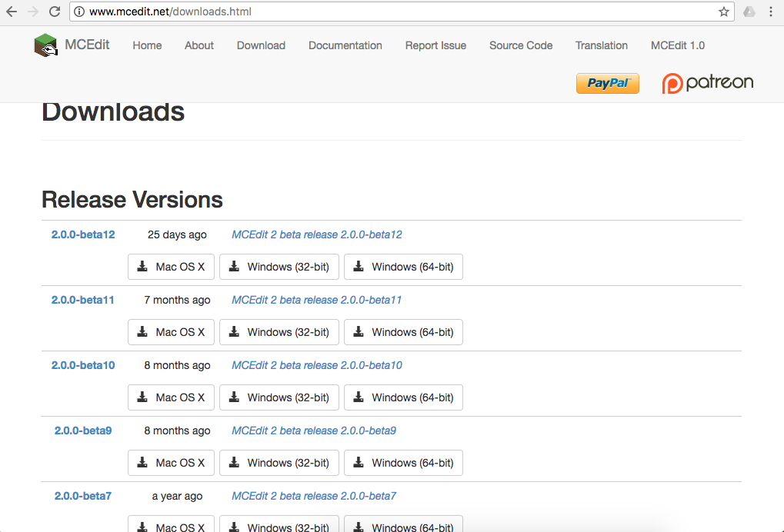This screenshot has width=784, height=532.
Task: Open Report Issue in the navigation bar
Action: coord(435,45)
